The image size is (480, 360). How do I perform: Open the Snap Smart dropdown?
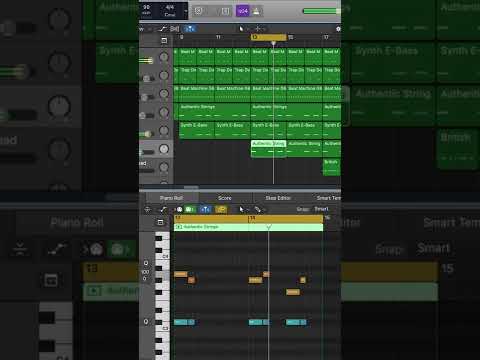(x=321, y=209)
